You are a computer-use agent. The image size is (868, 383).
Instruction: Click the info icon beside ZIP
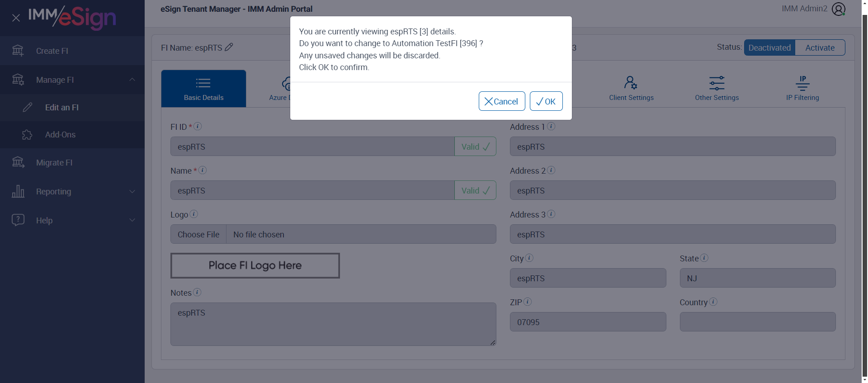click(x=528, y=302)
